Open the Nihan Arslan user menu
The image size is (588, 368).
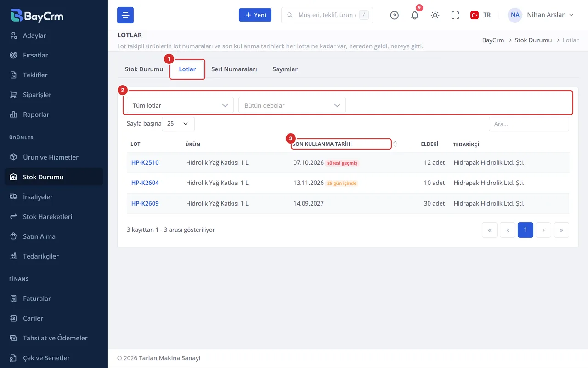(541, 15)
